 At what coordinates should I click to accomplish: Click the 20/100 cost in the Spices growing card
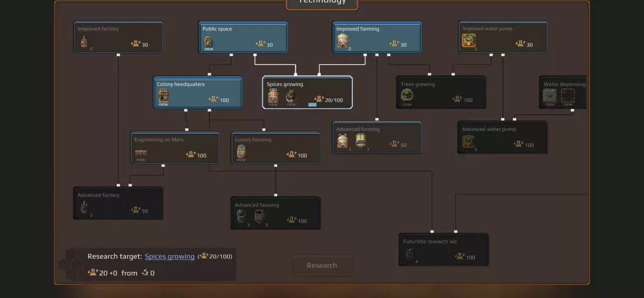334,100
